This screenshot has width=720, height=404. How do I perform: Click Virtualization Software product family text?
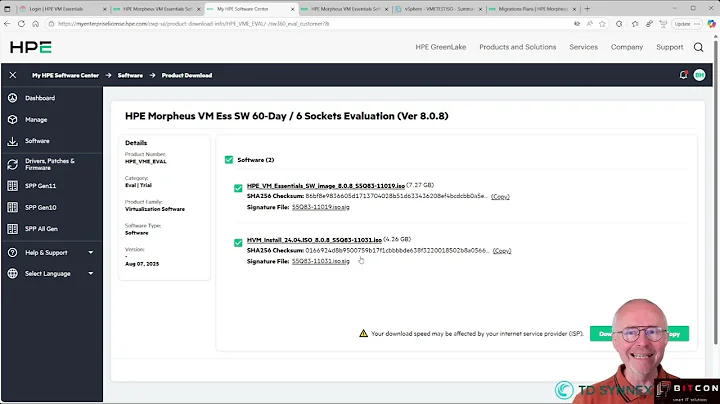155,209
